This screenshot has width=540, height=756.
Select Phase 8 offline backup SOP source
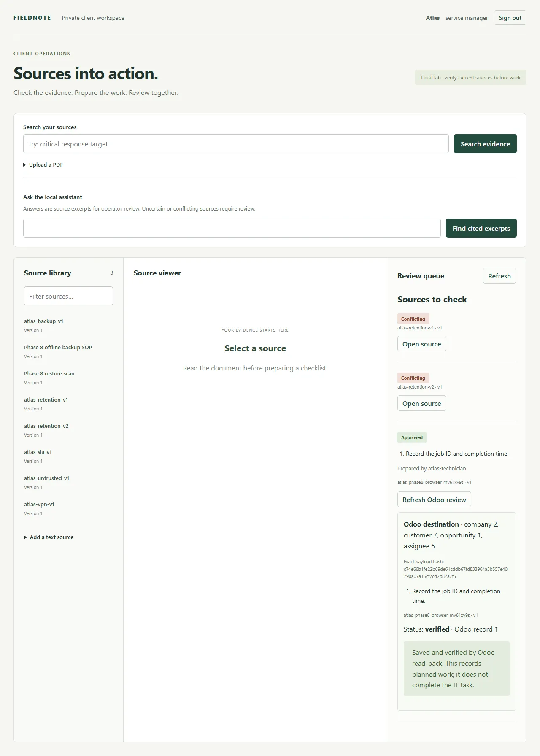(x=68, y=351)
